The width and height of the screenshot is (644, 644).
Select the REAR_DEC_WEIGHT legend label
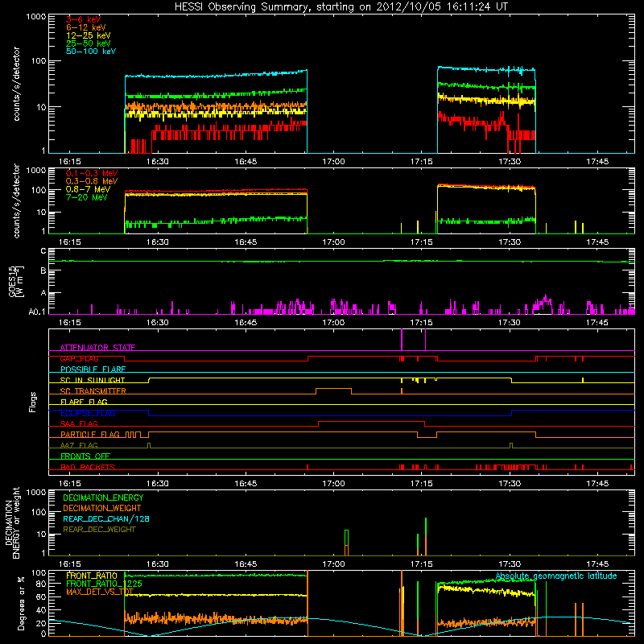(x=99, y=530)
